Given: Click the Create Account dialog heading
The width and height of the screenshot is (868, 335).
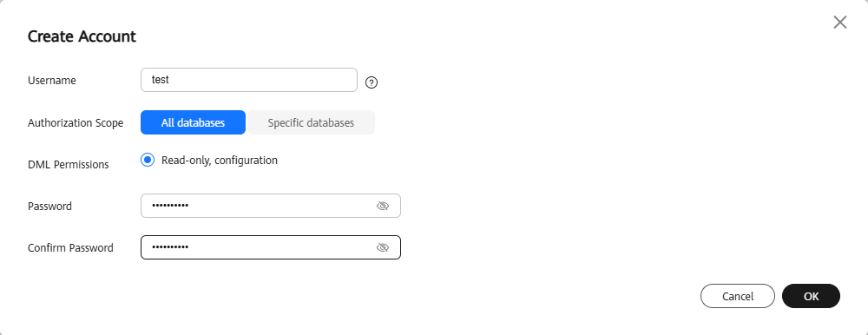Looking at the screenshot, I should (82, 36).
